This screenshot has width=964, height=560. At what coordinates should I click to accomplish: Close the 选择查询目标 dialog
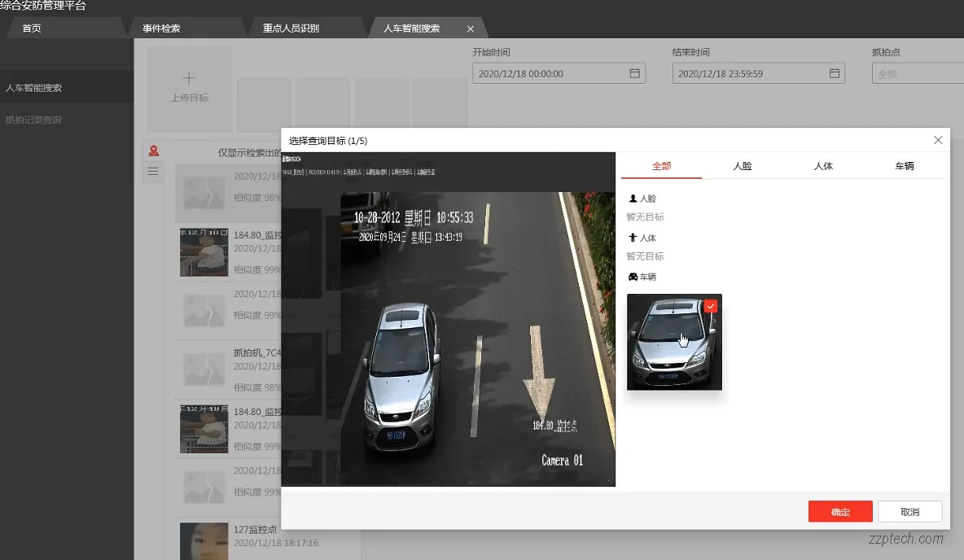pos(938,140)
